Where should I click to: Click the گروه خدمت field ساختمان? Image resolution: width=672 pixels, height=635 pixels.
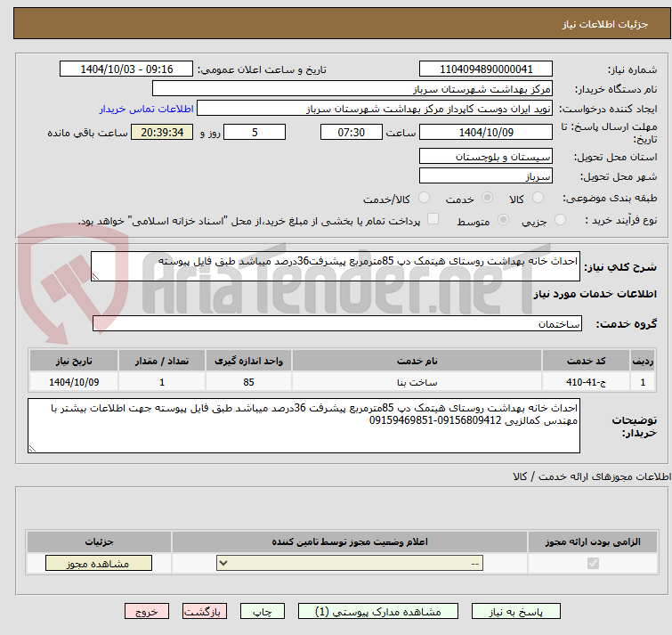[336, 324]
